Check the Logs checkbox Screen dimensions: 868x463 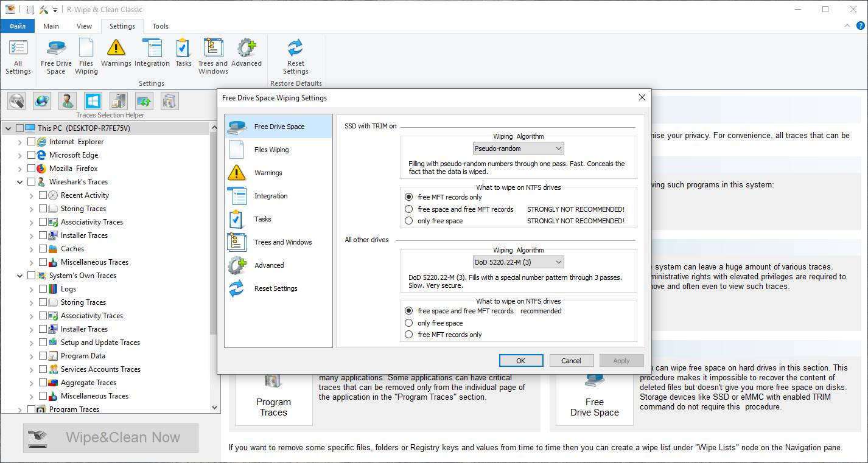(43, 289)
